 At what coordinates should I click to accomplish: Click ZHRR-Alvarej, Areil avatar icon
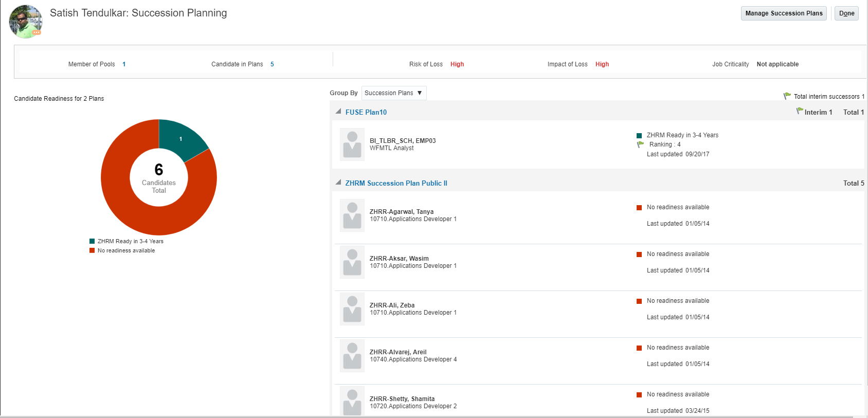point(352,356)
